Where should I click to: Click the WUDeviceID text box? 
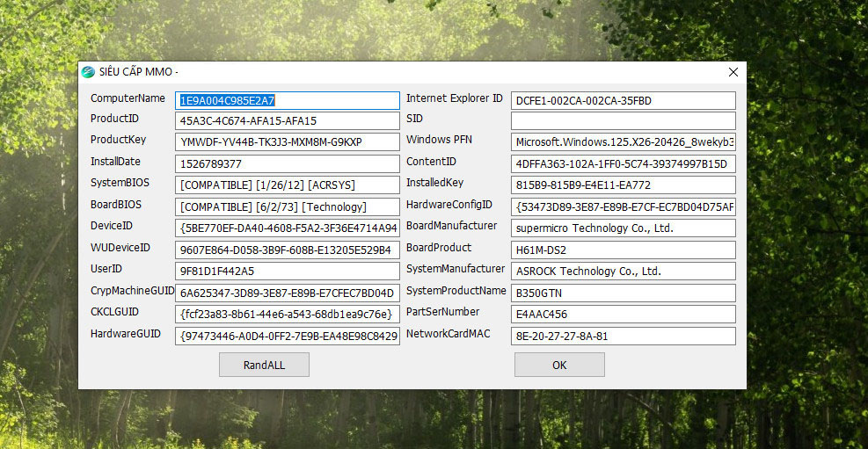pos(288,250)
